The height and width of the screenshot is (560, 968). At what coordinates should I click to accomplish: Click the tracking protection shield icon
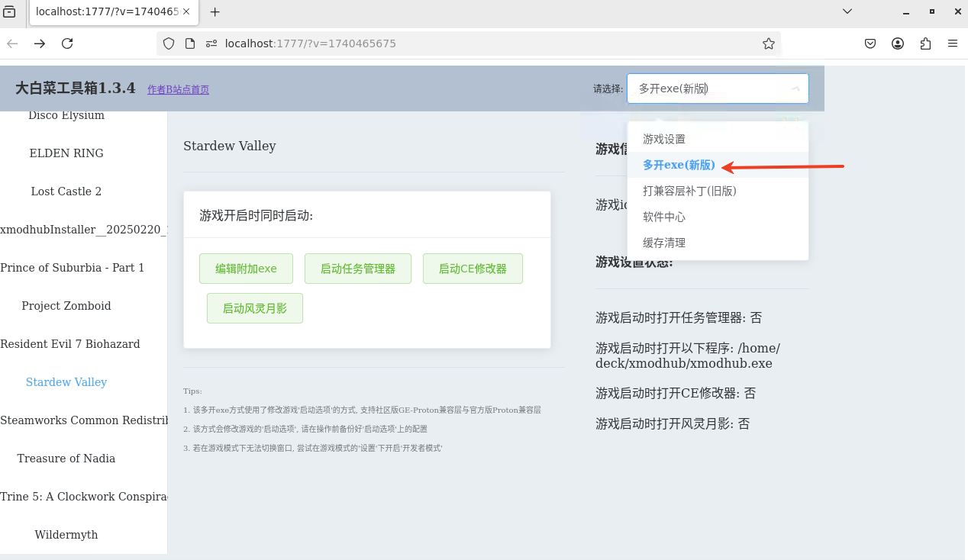[x=169, y=43]
